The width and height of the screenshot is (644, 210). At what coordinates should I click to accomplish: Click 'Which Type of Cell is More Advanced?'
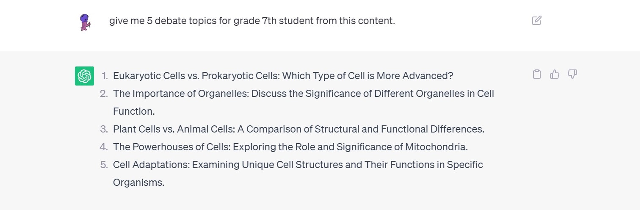point(367,76)
